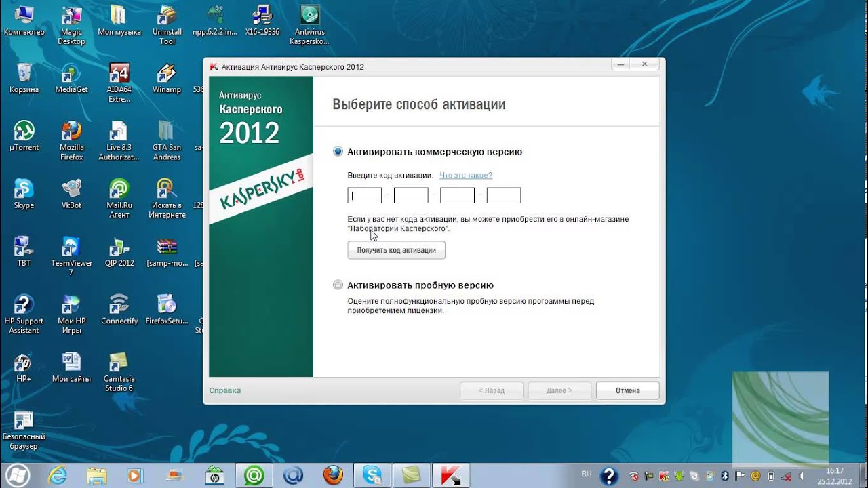Open 'Мои сайты' Word document icon

71,367
